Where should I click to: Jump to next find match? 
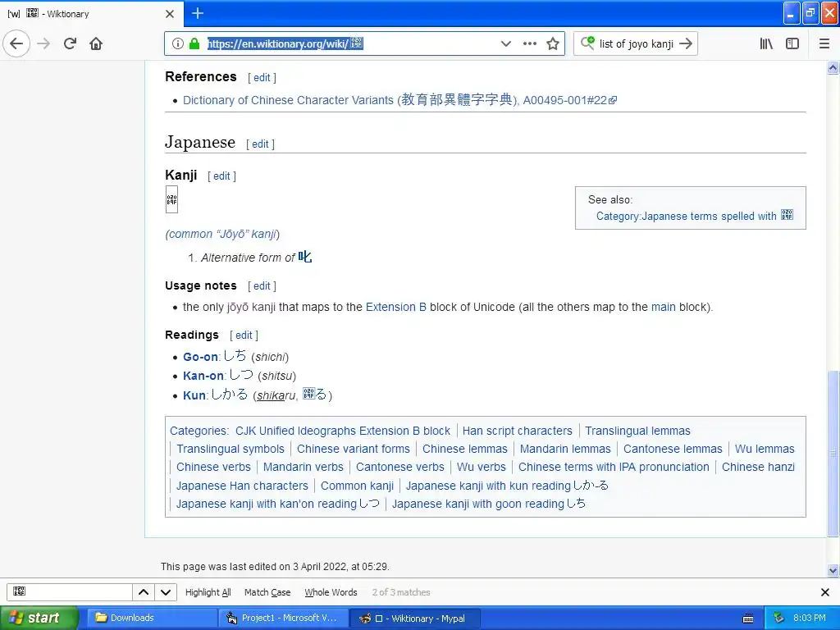[x=166, y=592]
